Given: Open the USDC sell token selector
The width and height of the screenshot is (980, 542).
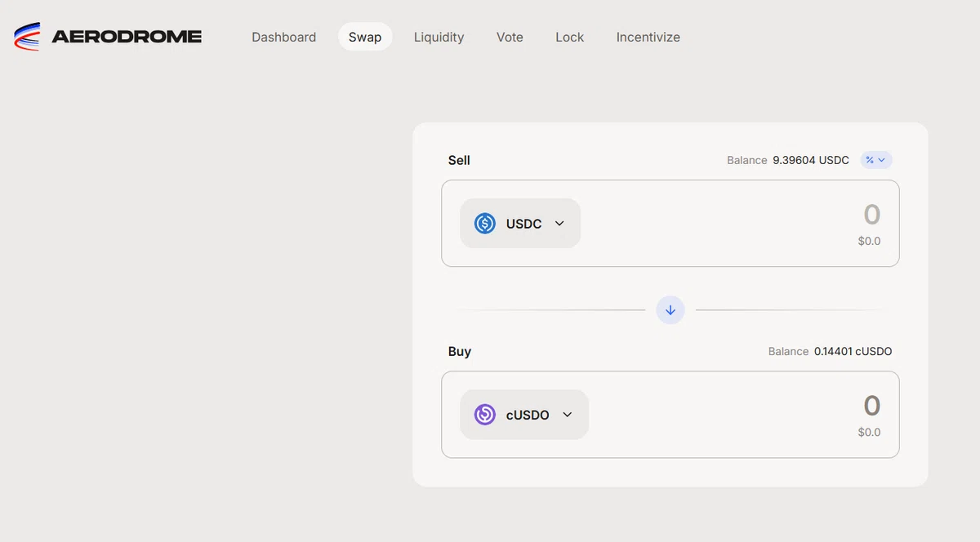Looking at the screenshot, I should (x=520, y=224).
